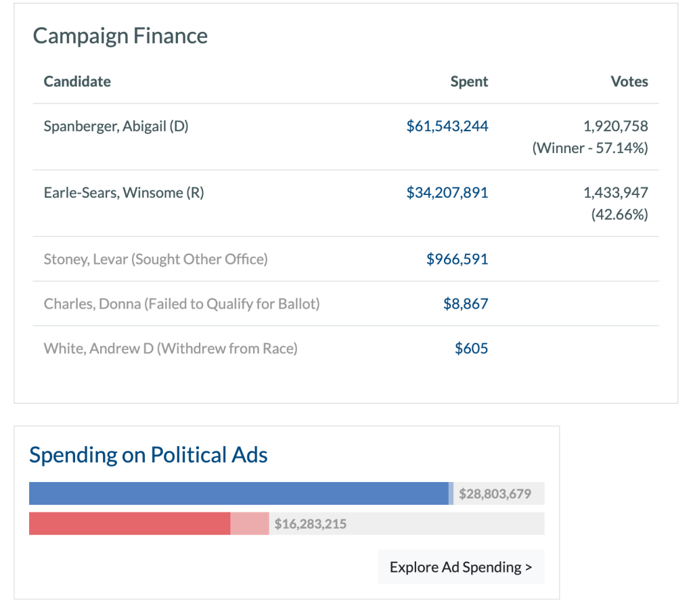Click the Spent column header

pos(469,81)
